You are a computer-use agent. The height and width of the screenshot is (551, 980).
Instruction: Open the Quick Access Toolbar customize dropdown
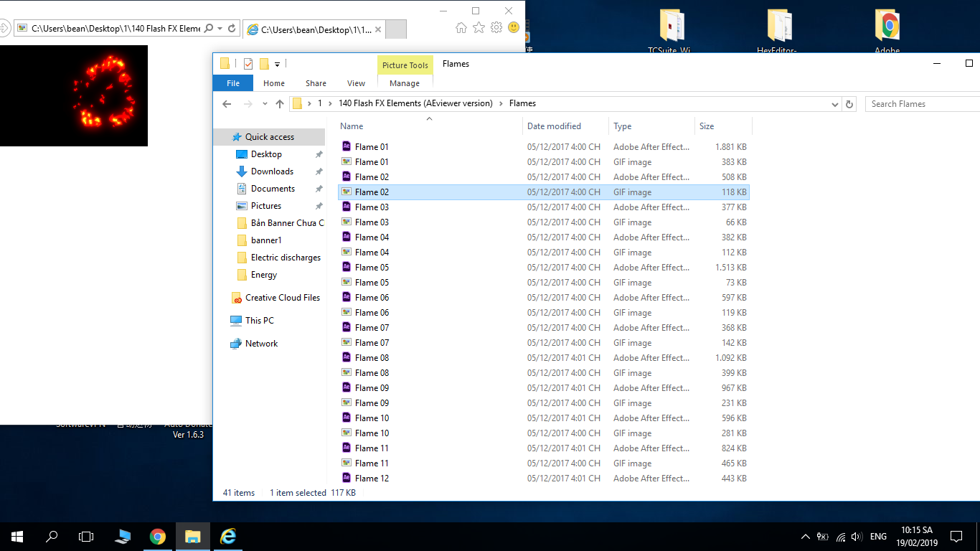277,65
